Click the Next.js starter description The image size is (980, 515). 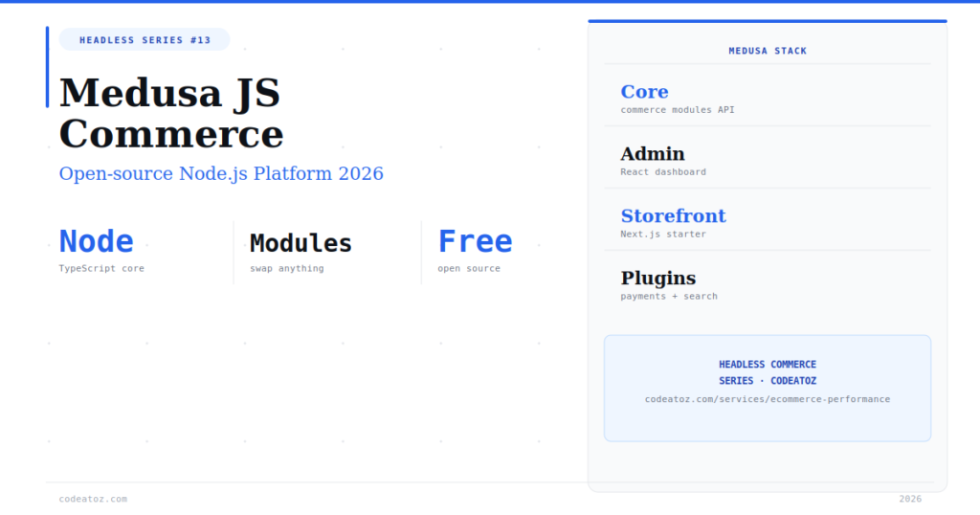tap(663, 234)
